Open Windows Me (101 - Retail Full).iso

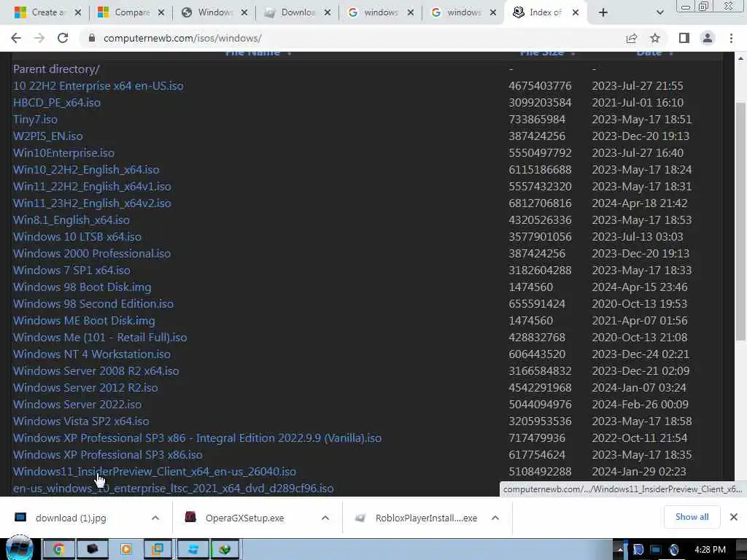(x=100, y=337)
